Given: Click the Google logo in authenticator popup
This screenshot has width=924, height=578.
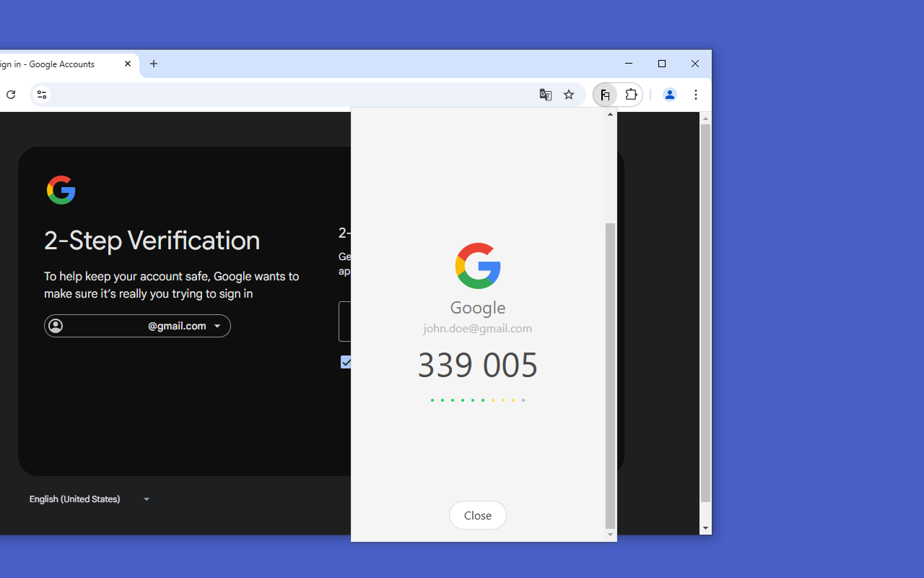Looking at the screenshot, I should [478, 266].
